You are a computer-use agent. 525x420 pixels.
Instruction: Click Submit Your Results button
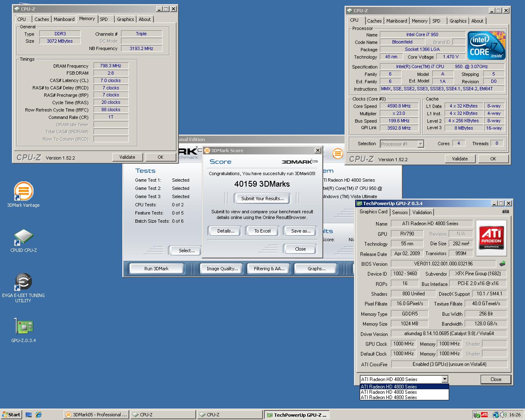(262, 199)
